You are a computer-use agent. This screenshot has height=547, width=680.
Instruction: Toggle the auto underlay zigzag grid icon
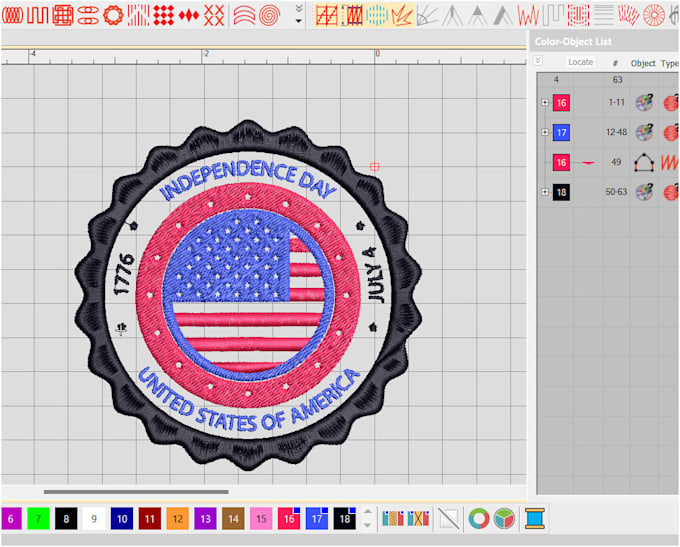327,16
